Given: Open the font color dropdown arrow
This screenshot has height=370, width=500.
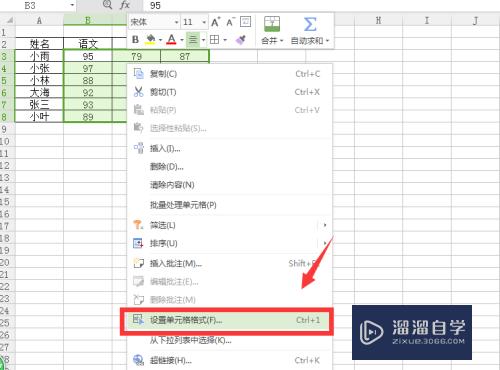Looking at the screenshot, I should click(x=182, y=40).
